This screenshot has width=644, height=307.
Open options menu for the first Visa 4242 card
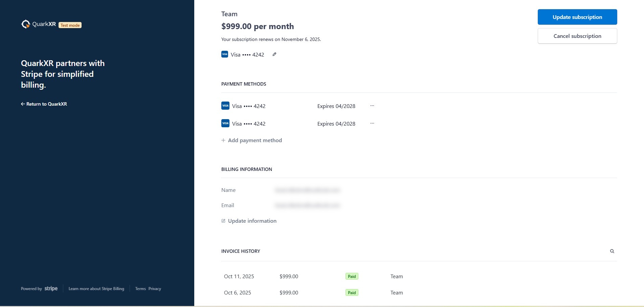(x=372, y=106)
